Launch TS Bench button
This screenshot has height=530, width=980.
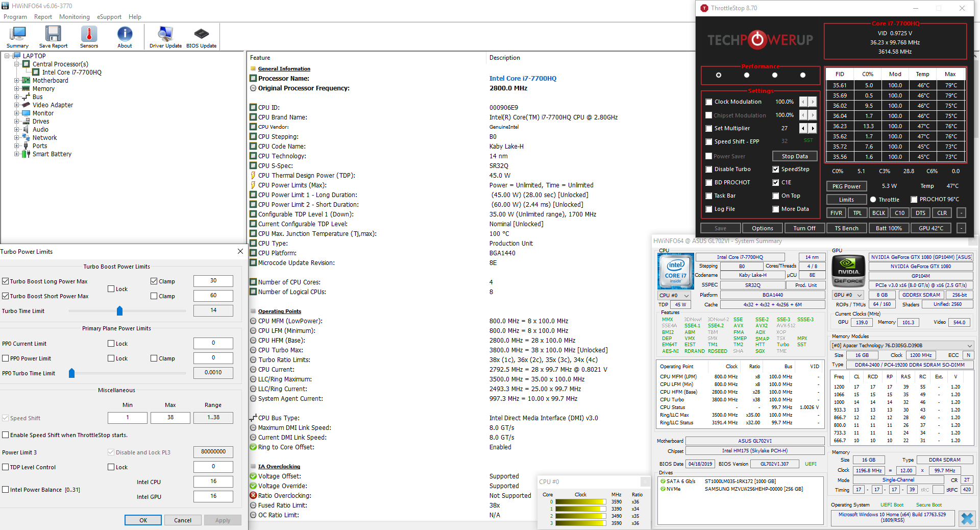(x=846, y=228)
